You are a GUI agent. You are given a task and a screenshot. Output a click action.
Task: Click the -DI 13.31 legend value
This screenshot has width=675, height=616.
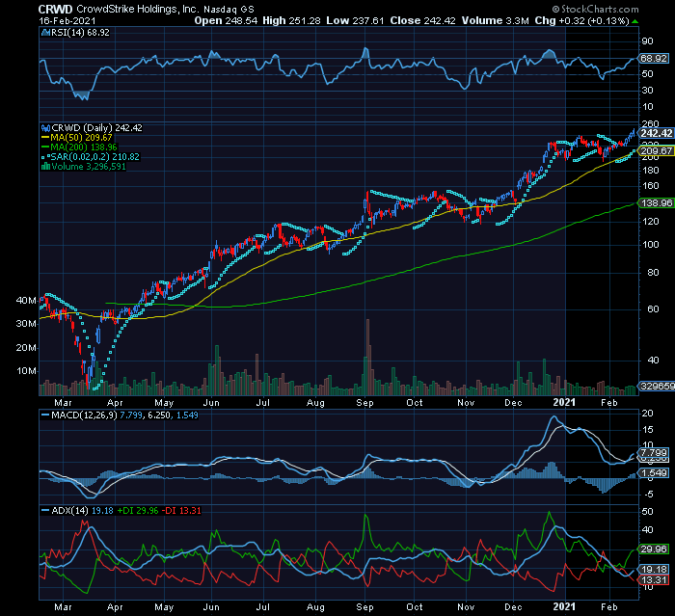click(181, 511)
